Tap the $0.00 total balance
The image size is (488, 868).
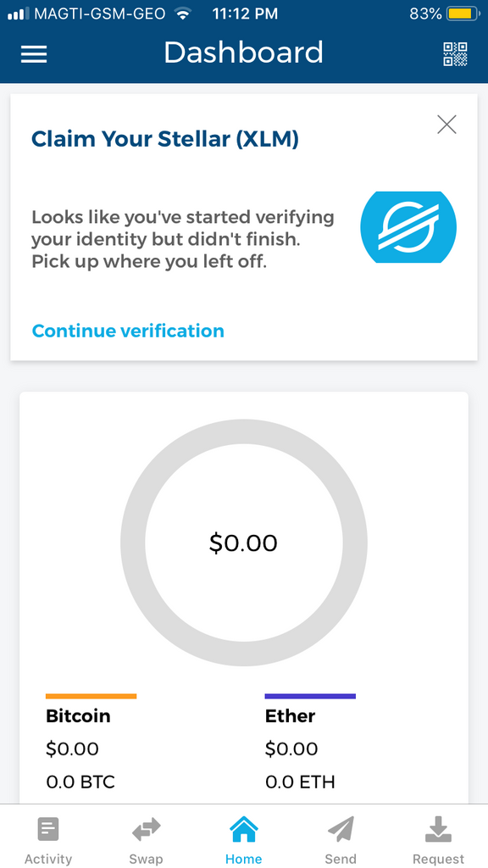243,543
